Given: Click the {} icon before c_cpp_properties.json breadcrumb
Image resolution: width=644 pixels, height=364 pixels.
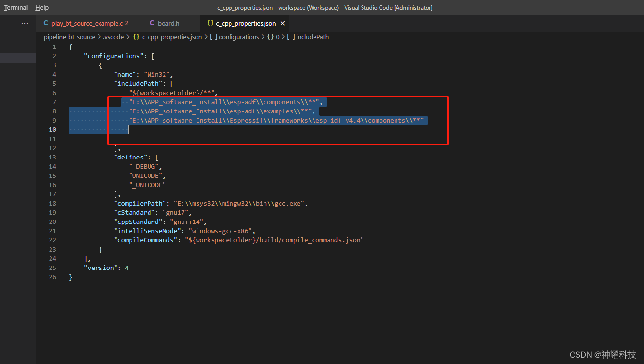Looking at the screenshot, I should (136, 37).
